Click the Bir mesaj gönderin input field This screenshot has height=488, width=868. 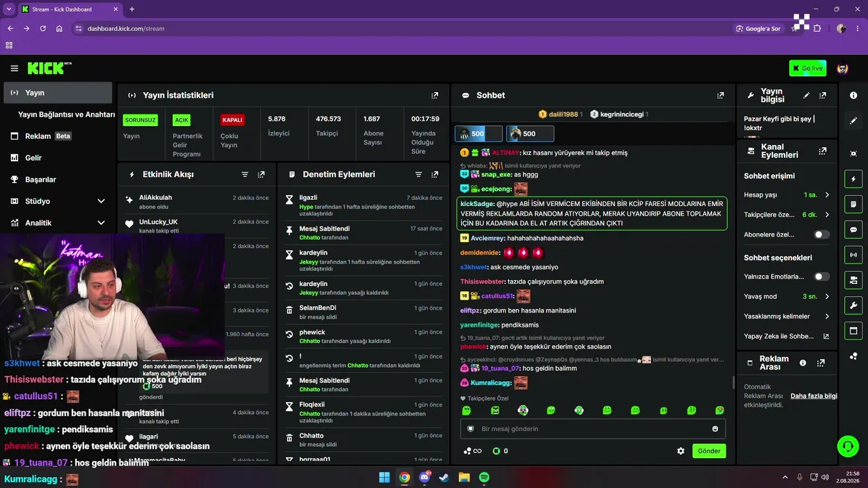tap(593, 428)
